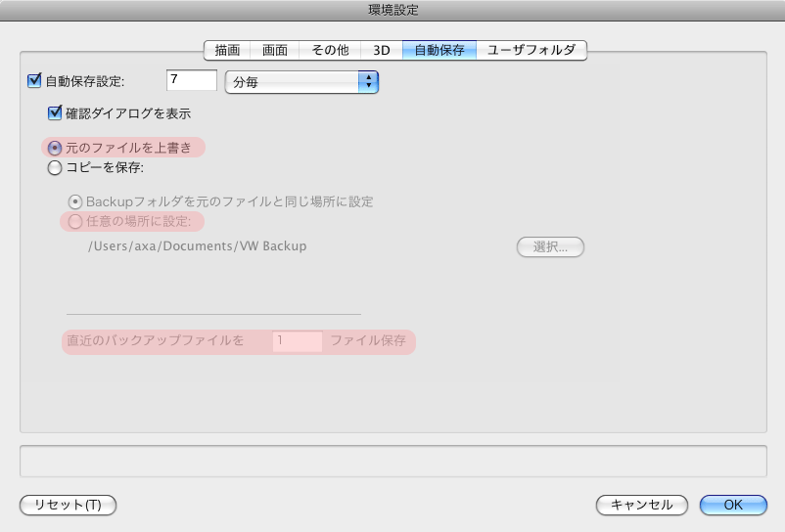Click the empty description box above the buttons

click(392, 461)
